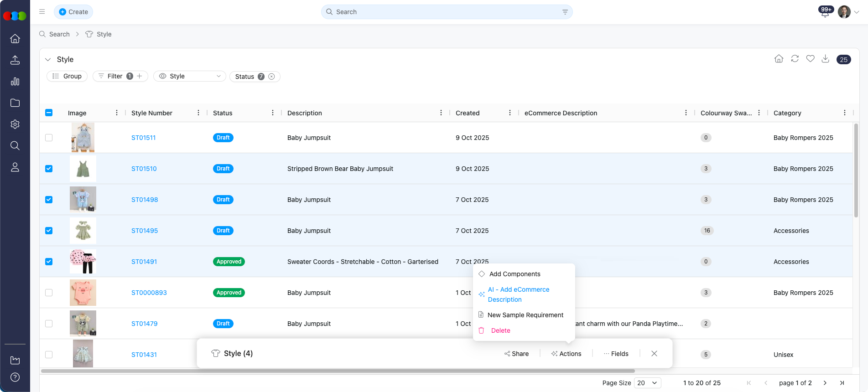This screenshot has width=868, height=392.
Task: Check the ST0000893 row checkbox
Action: click(x=49, y=293)
